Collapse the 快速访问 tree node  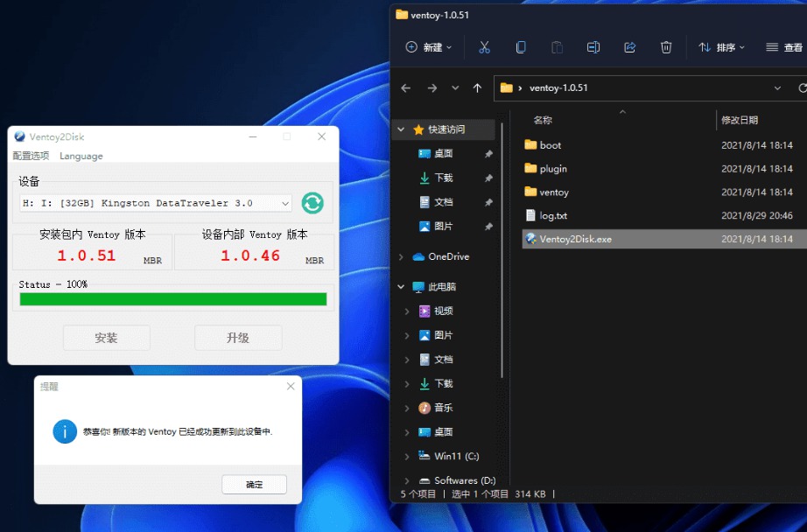[x=401, y=129]
